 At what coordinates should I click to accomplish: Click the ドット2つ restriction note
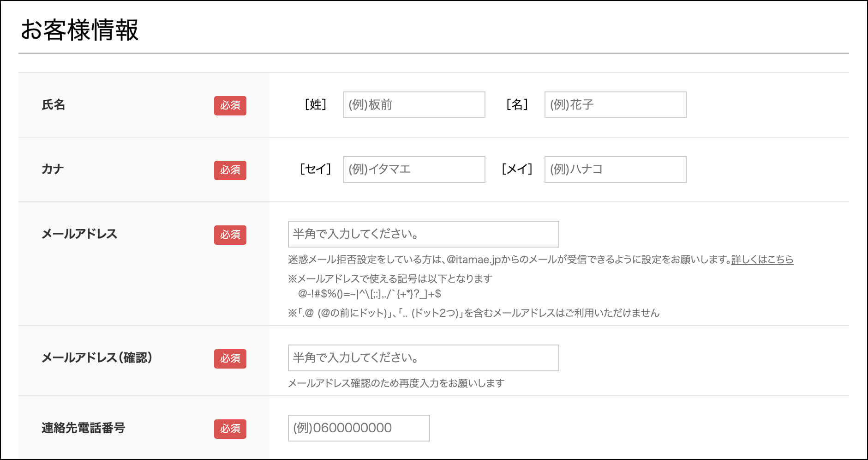[x=474, y=313]
